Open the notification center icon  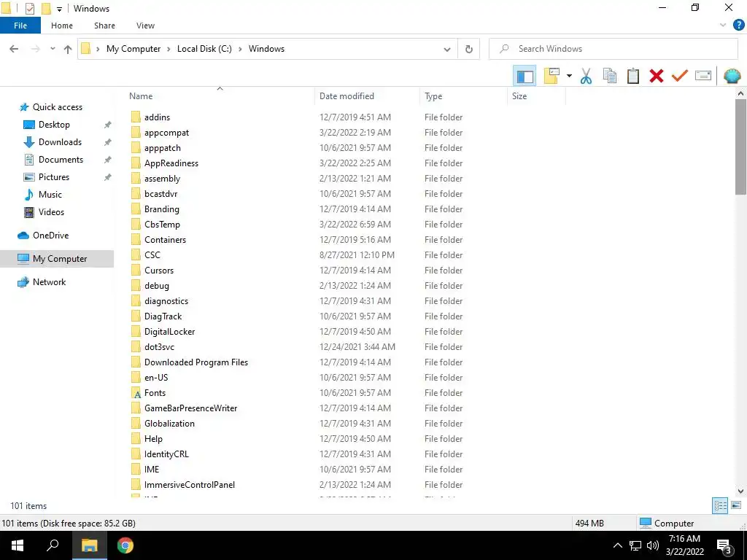coord(724,546)
